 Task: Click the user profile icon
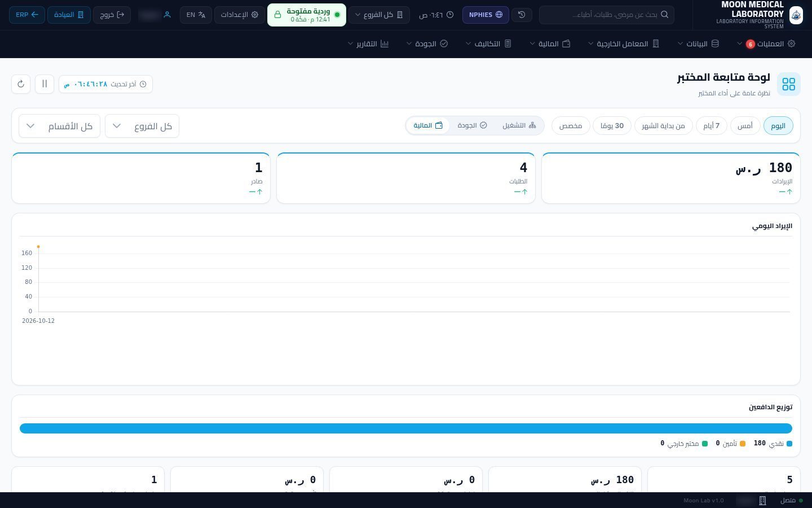click(167, 15)
